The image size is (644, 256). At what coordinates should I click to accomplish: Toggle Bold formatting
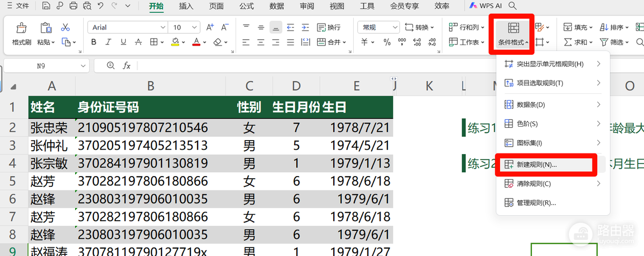pyautogui.click(x=94, y=42)
